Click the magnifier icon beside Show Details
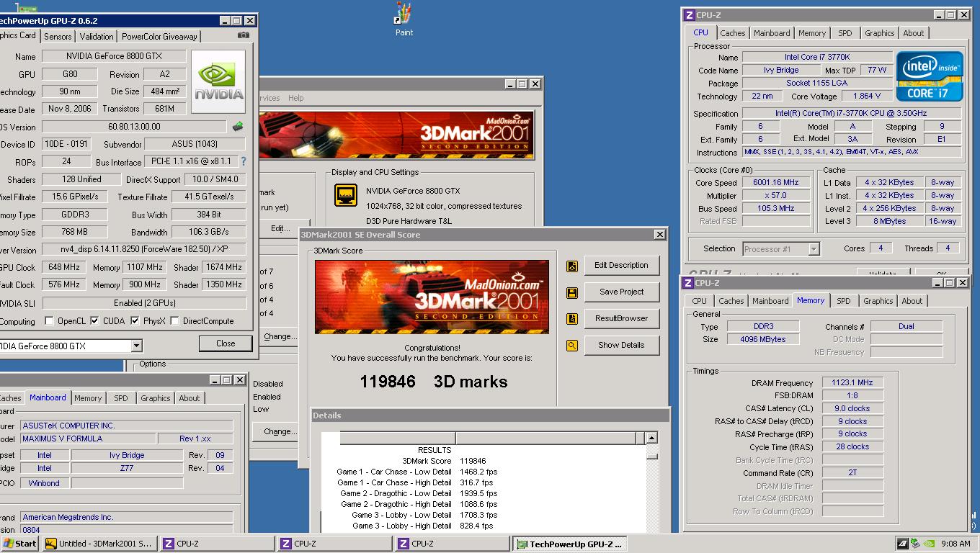This screenshot has height=553, width=980. coord(571,346)
